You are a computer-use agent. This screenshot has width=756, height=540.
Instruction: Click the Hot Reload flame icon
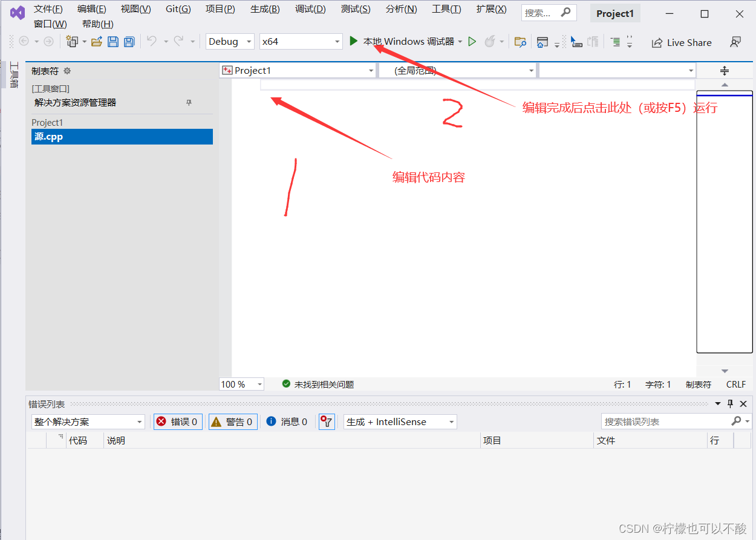pos(490,41)
